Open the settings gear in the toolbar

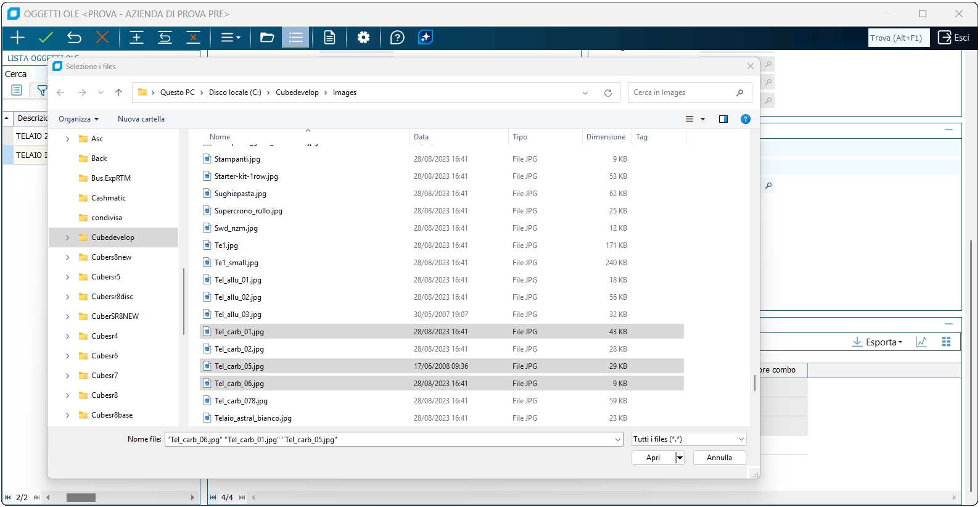click(363, 38)
